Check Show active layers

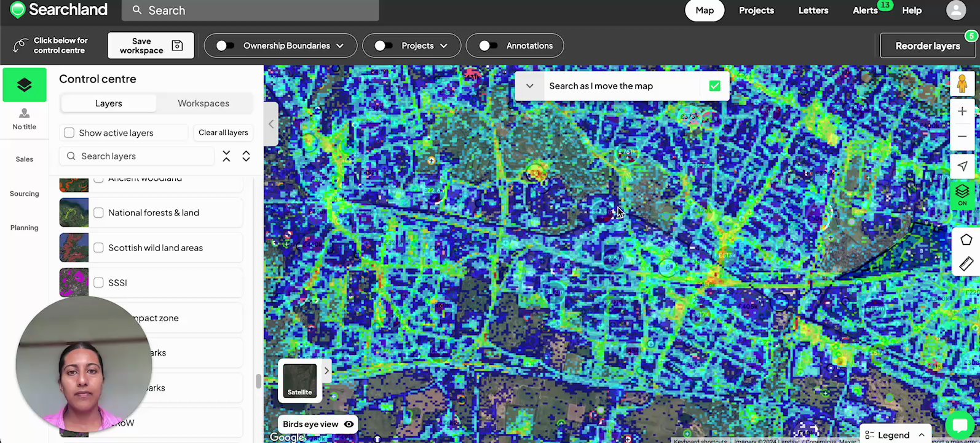point(69,133)
